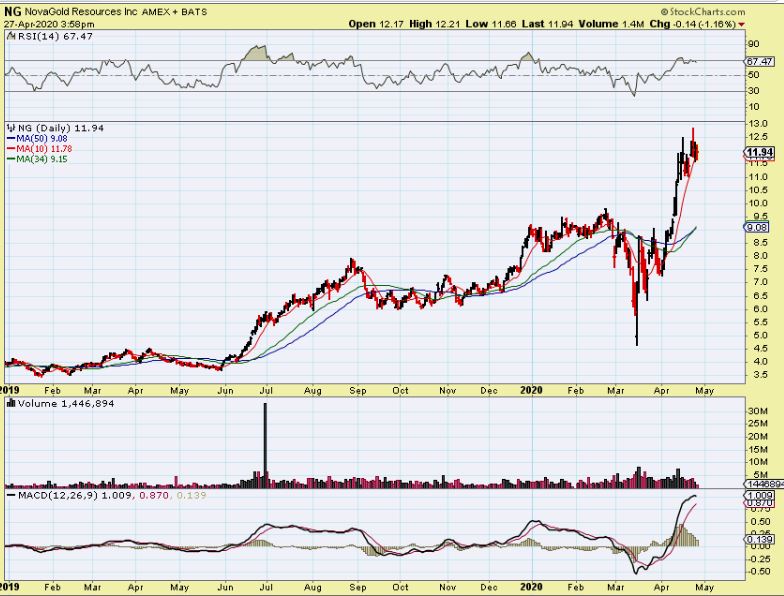Click the 2020 label under the price chart
The image size is (784, 596).
click(531, 390)
